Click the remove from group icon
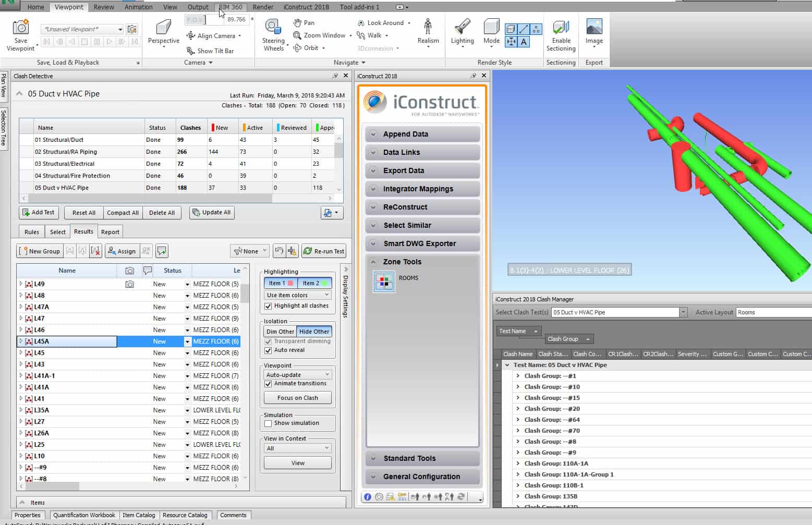This screenshot has height=525, width=812. click(x=95, y=251)
